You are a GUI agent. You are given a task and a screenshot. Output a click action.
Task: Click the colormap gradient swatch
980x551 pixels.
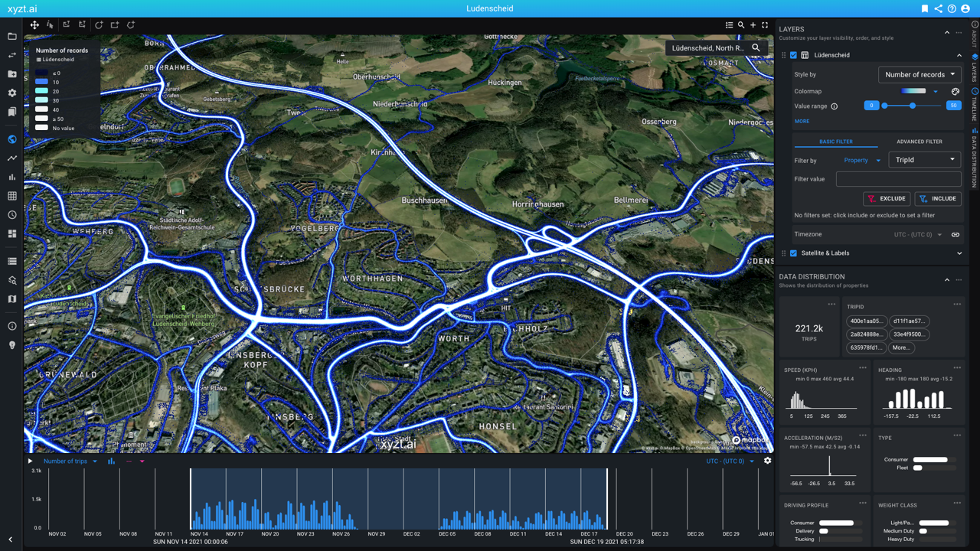(x=913, y=91)
